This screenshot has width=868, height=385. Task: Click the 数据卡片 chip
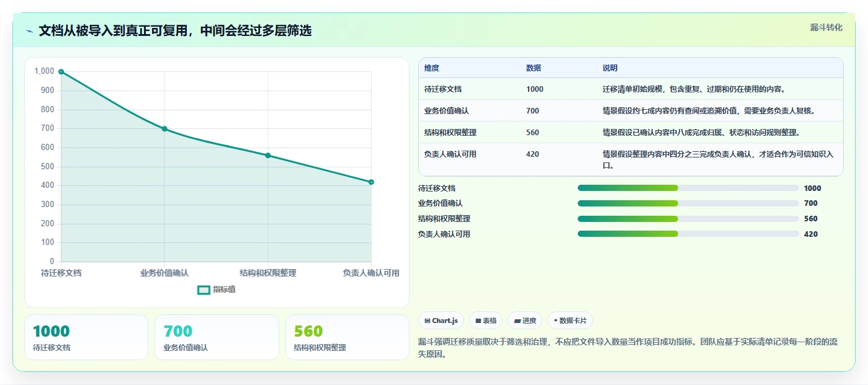click(570, 321)
